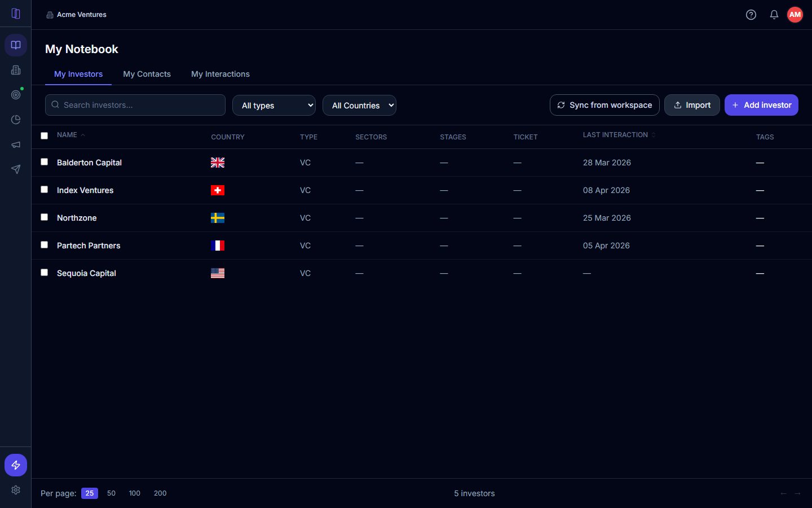812x508 pixels.
Task: Go to previous page arrow
Action: click(783, 493)
